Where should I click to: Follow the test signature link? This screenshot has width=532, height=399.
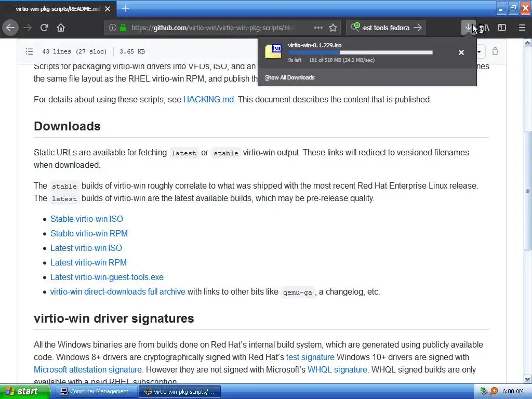coord(310,357)
